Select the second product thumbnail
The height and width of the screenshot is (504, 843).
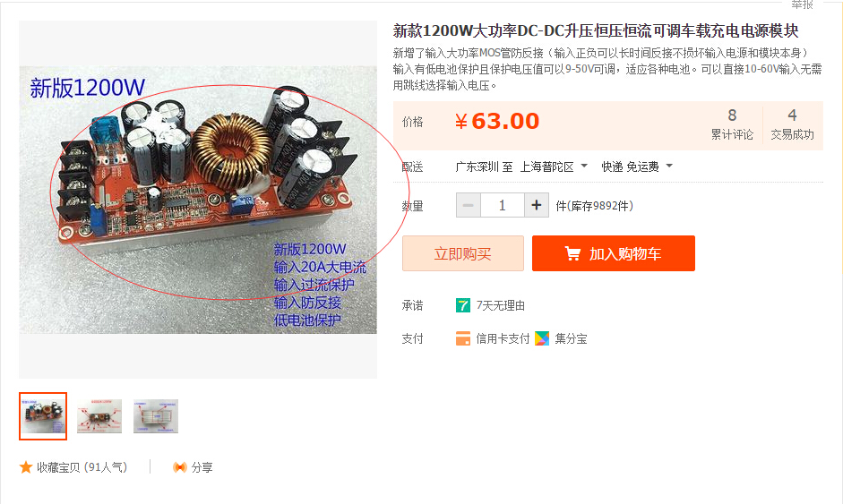point(99,416)
